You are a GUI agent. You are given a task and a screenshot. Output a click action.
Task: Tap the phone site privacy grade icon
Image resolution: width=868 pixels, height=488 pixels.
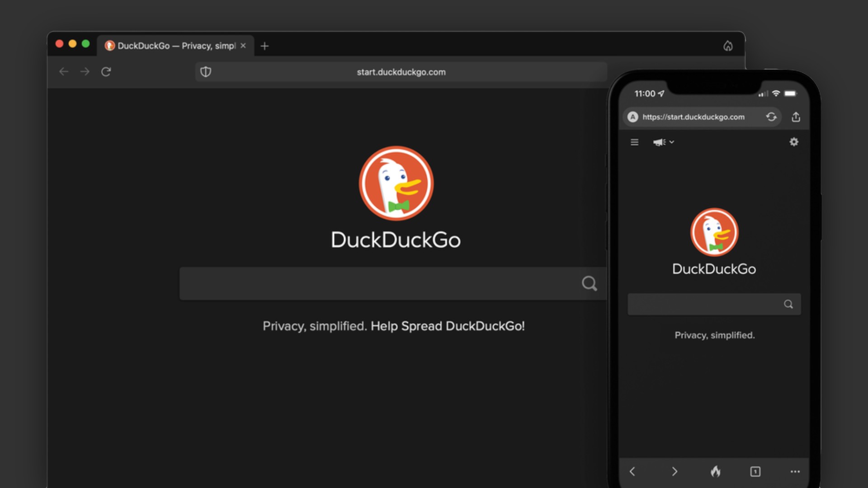coord(633,117)
